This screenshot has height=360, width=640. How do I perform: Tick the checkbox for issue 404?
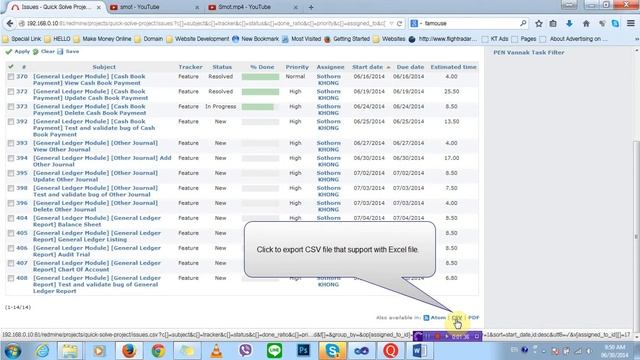click(x=11, y=218)
